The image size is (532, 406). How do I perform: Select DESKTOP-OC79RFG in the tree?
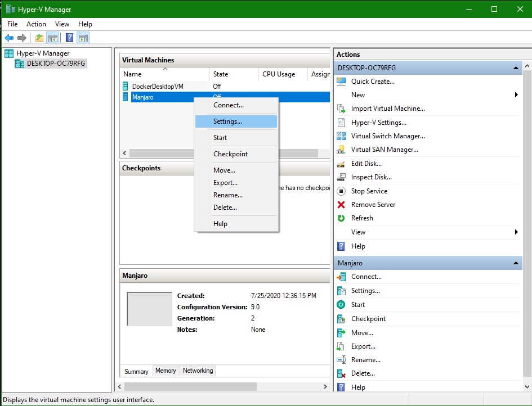pyautogui.click(x=56, y=64)
